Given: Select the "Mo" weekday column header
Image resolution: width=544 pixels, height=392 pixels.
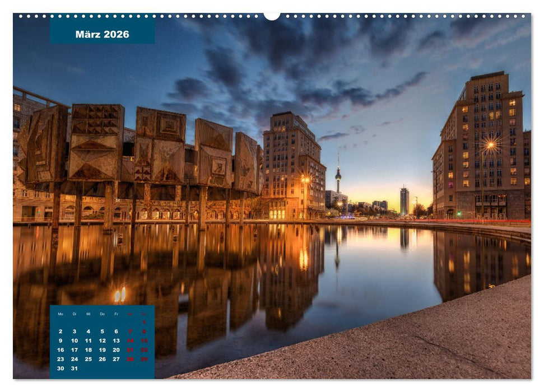Looking at the screenshot, I should click(60, 314).
